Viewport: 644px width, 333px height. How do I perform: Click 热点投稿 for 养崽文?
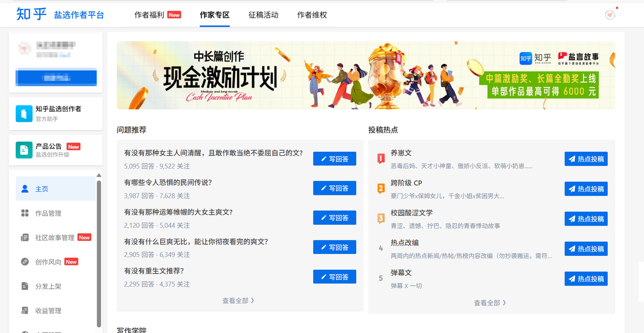tap(586, 159)
